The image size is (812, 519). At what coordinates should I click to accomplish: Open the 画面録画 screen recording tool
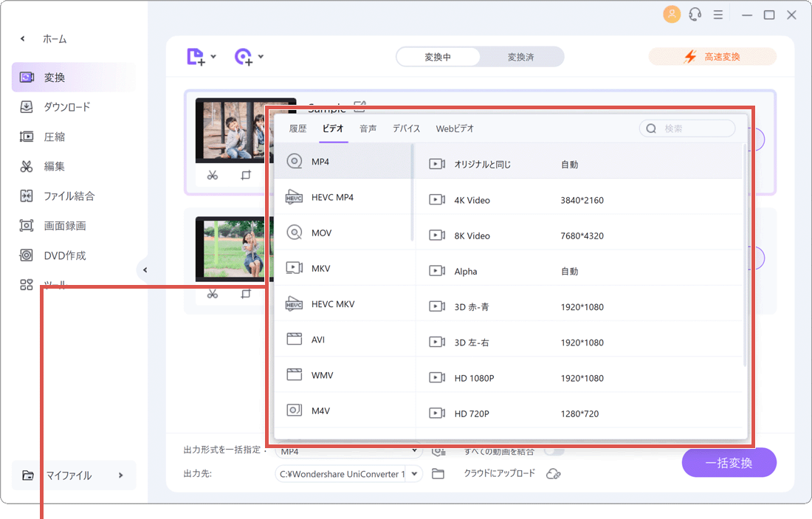[73, 225]
